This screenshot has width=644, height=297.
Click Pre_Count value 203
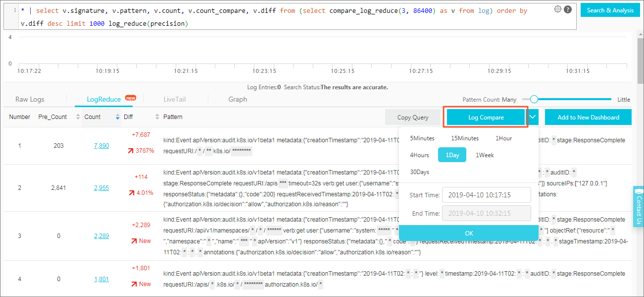58,146
